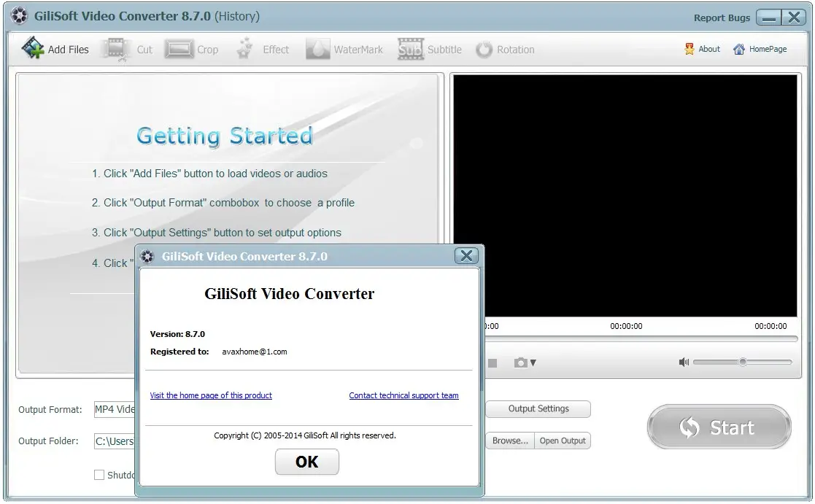This screenshot has height=504, width=815.
Task: Expand the snapshot camera dropdown arrow
Action: pos(533,363)
